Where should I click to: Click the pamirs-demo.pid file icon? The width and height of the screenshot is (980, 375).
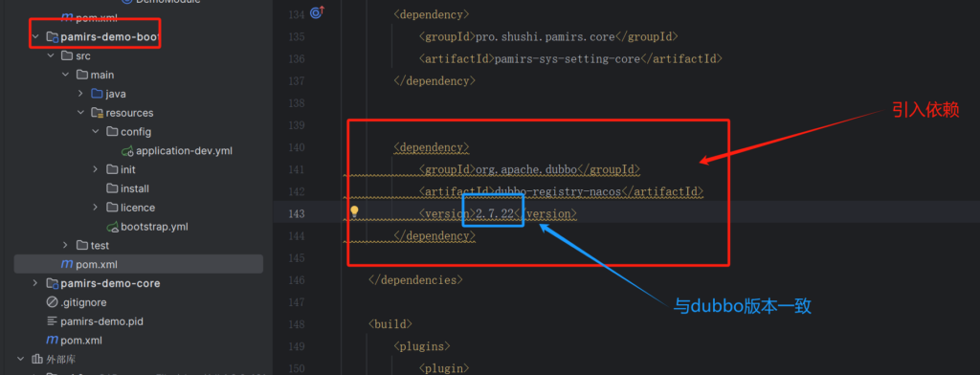(x=52, y=321)
